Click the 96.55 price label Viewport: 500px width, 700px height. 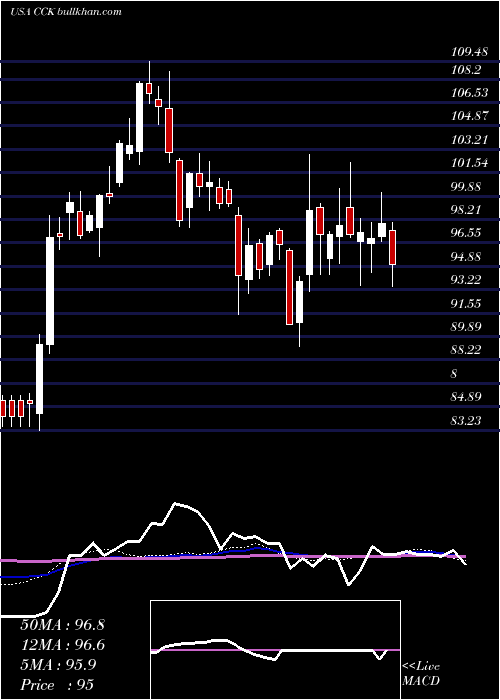click(x=466, y=233)
